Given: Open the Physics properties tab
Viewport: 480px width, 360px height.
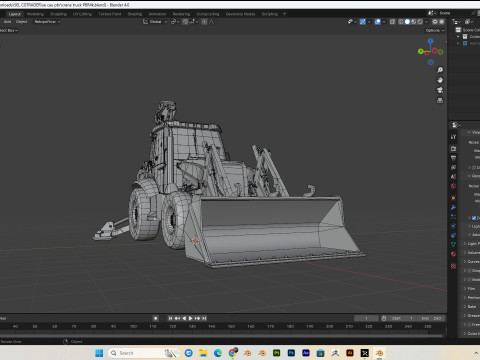Looking at the screenshot, I should (x=453, y=226).
